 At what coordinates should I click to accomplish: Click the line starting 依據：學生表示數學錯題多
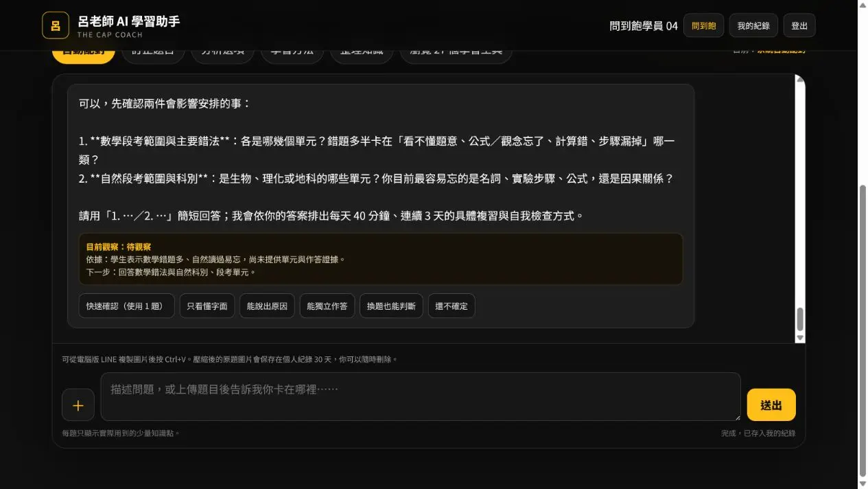(x=215, y=260)
